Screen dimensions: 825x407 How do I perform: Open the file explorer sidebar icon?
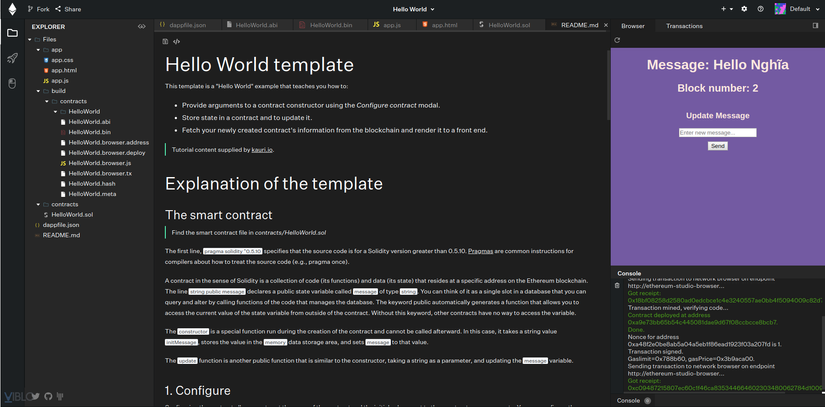(12, 33)
